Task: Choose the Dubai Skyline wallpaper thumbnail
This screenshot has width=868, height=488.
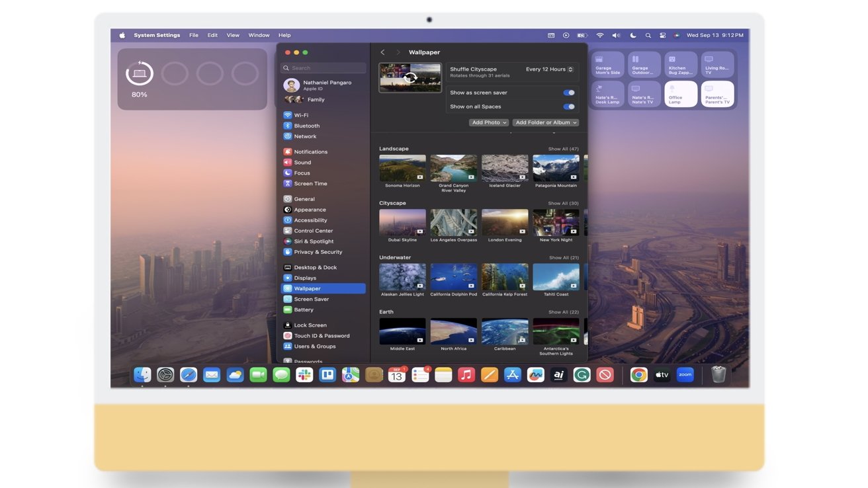Action: 402,223
